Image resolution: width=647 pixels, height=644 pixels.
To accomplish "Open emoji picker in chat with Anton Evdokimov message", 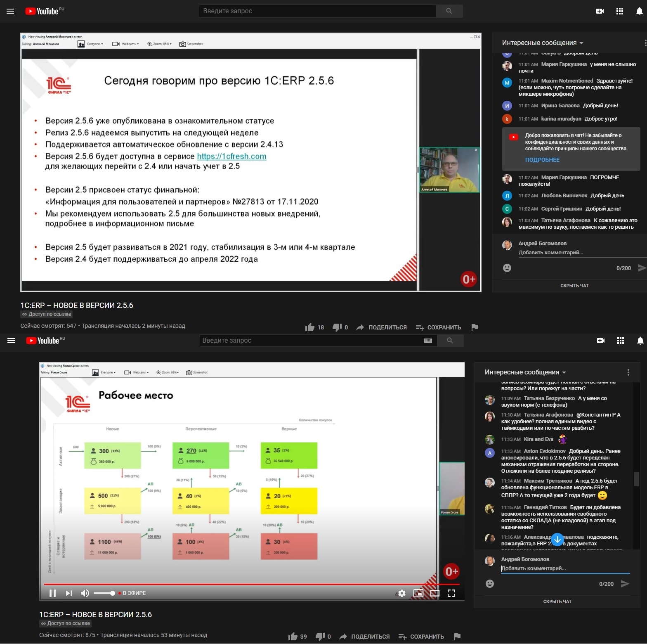I will pos(490,584).
